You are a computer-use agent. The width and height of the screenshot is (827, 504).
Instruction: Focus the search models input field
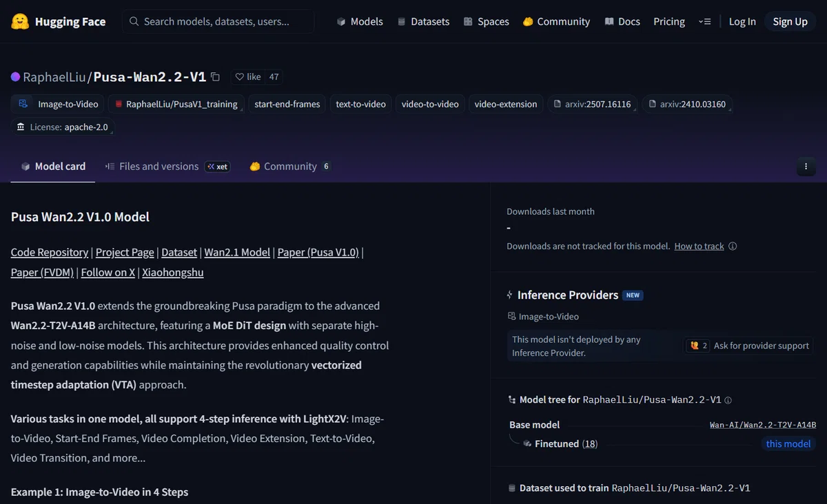click(x=218, y=21)
